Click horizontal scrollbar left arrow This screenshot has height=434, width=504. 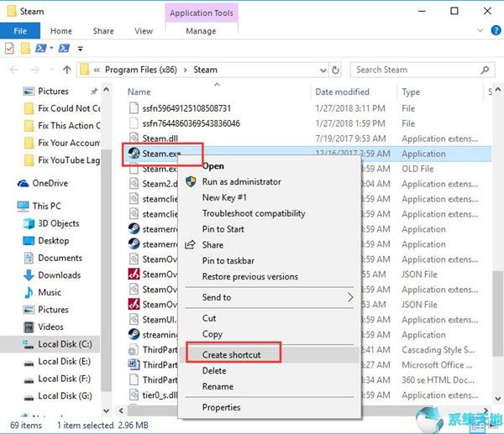121,410
